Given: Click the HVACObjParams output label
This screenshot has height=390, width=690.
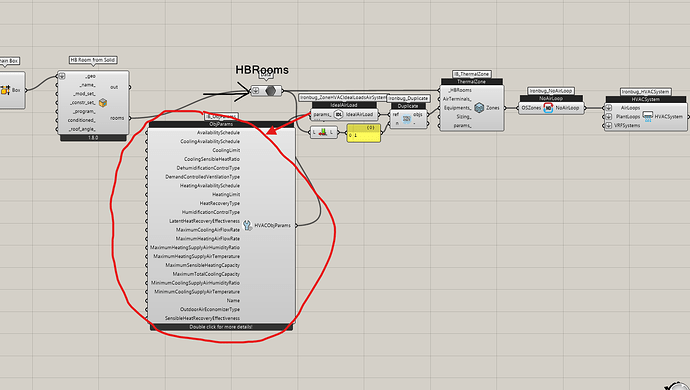Looking at the screenshot, I should pos(272,225).
